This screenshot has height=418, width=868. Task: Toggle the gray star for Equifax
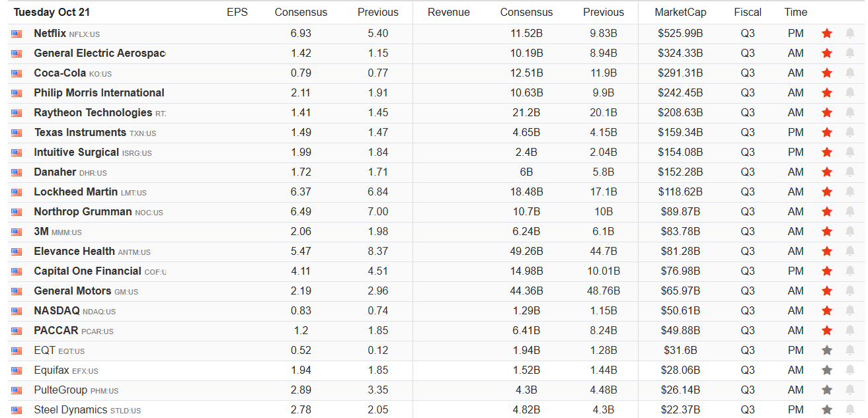pyautogui.click(x=826, y=370)
